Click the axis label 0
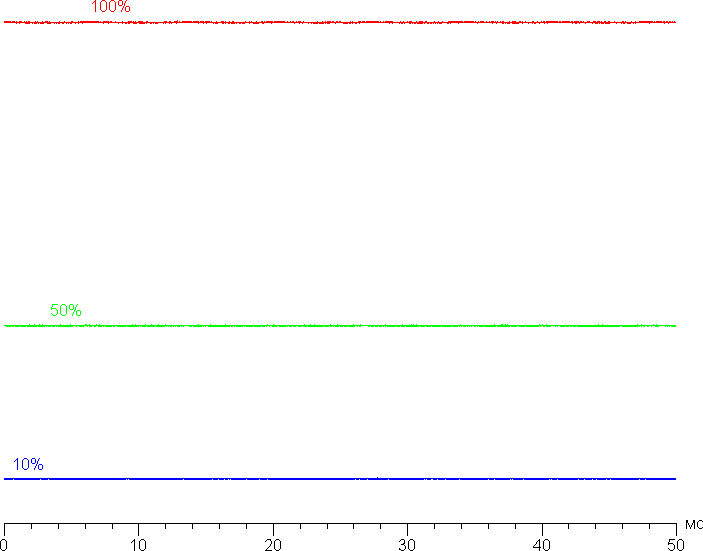 (4, 544)
